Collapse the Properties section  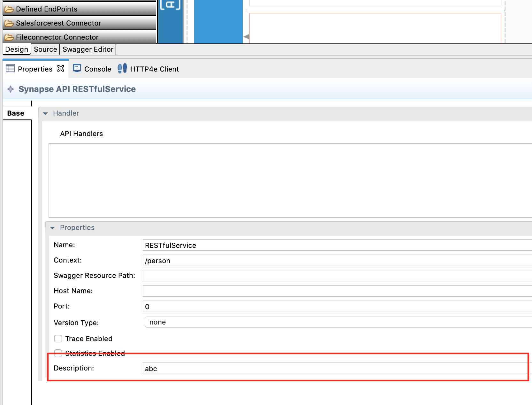click(52, 228)
